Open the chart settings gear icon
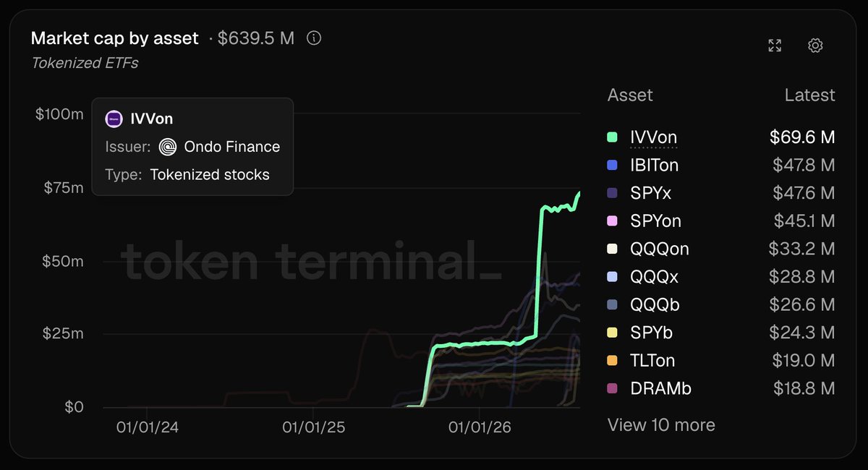Viewport: 868px width, 470px height. coord(815,46)
